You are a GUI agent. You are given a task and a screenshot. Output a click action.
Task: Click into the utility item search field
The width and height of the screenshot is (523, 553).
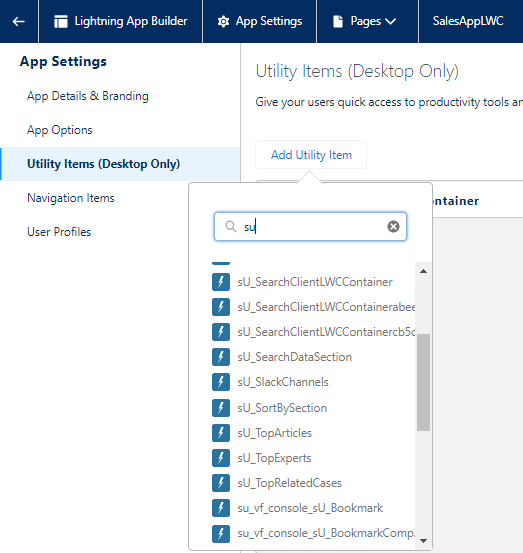(x=310, y=226)
